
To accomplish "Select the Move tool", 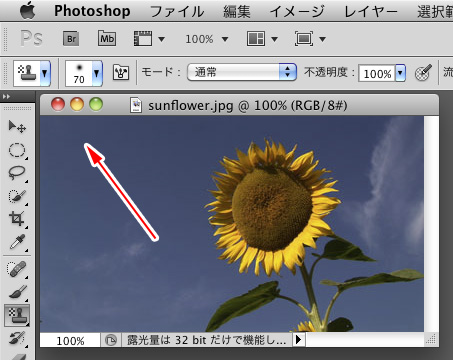I will point(17,127).
